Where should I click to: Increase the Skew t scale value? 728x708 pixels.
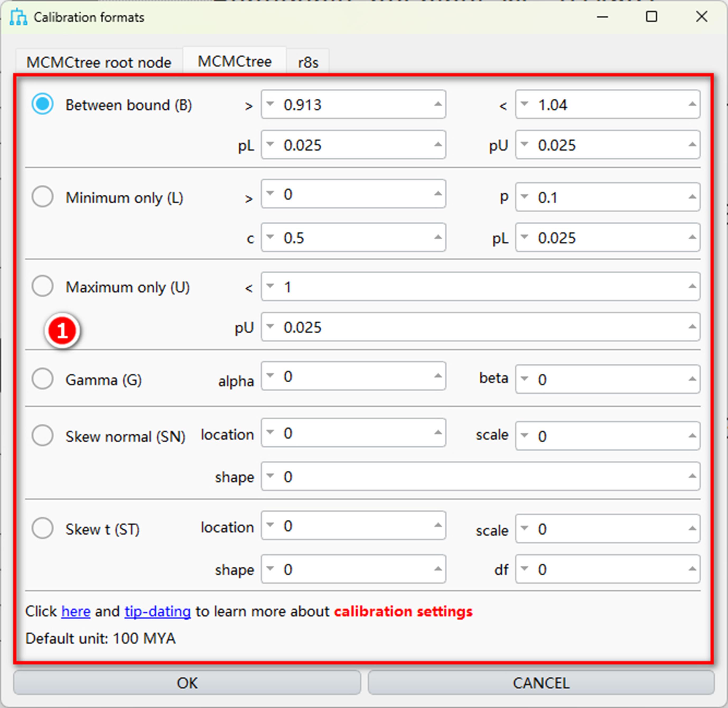(x=692, y=528)
